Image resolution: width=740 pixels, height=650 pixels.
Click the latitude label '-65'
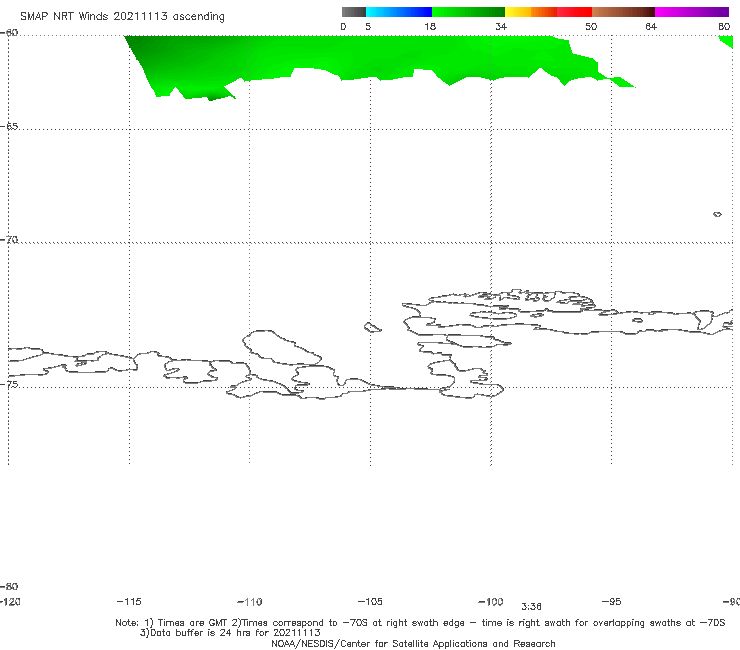(x=9, y=126)
